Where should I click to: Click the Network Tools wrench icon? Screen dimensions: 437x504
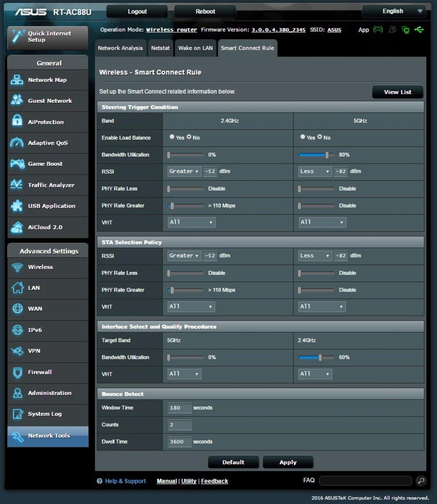(17, 436)
